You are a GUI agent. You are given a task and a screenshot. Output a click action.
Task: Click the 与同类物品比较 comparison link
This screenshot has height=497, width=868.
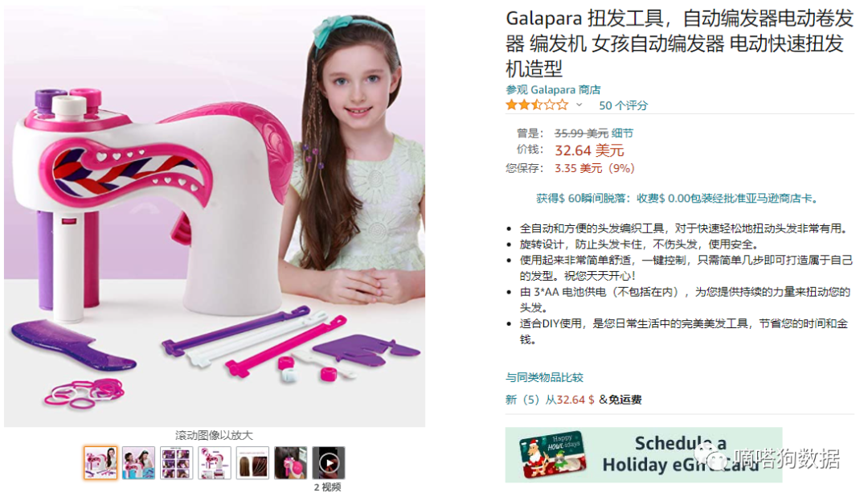544,377
